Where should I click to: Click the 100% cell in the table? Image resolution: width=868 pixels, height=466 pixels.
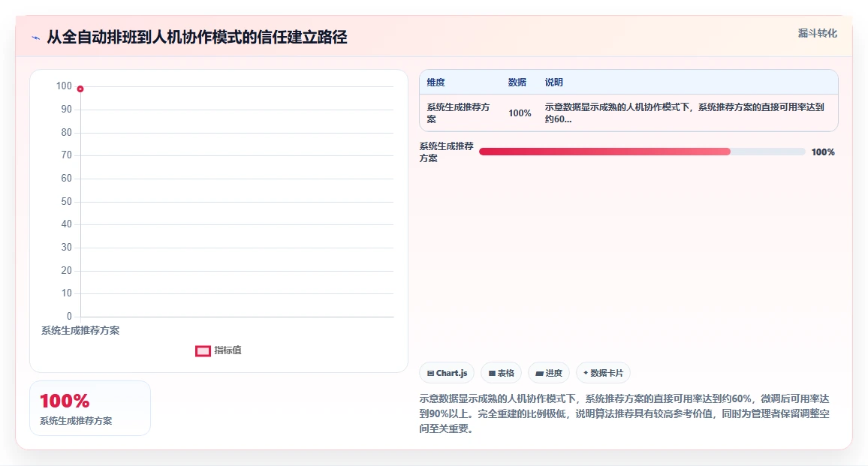[520, 113]
